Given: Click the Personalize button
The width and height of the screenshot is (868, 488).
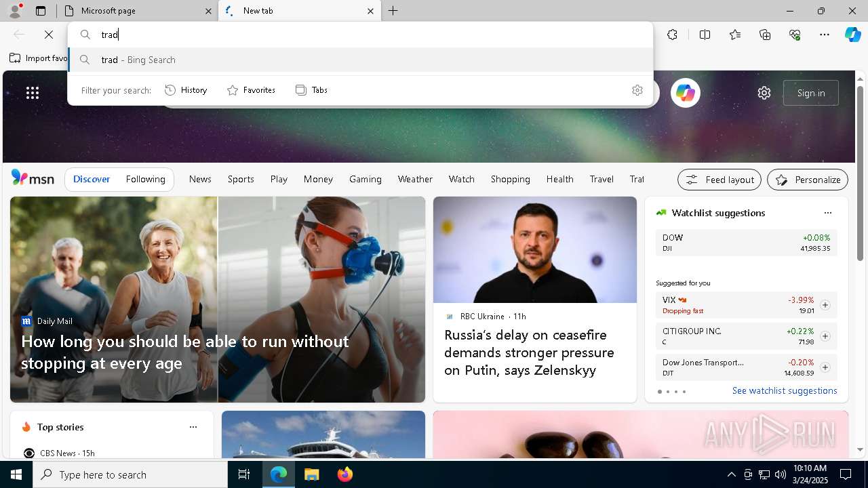Looking at the screenshot, I should click(x=808, y=180).
